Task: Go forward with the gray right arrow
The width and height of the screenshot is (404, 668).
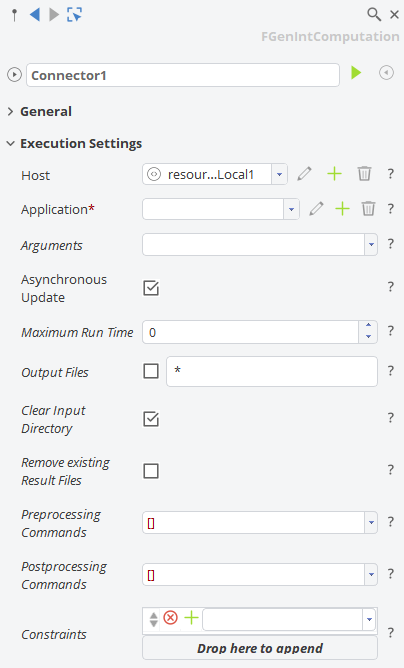Action: 54,14
